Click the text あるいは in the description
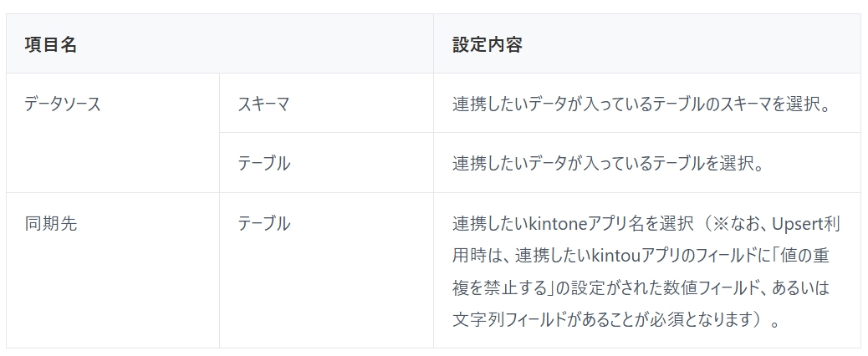The height and width of the screenshot is (356, 868). [x=799, y=287]
